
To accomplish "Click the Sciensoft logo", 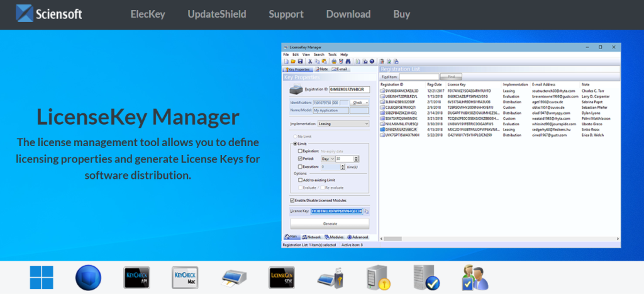I will tap(49, 13).
